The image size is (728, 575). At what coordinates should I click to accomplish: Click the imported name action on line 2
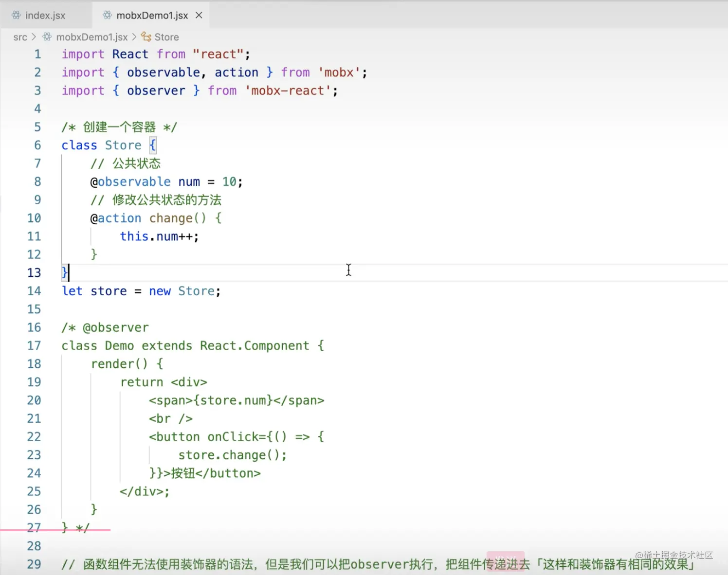point(237,72)
